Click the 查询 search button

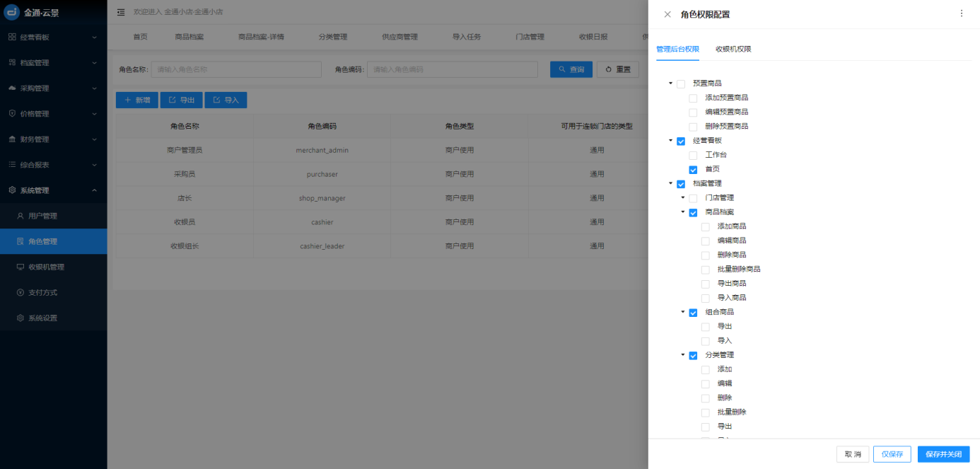click(x=571, y=69)
